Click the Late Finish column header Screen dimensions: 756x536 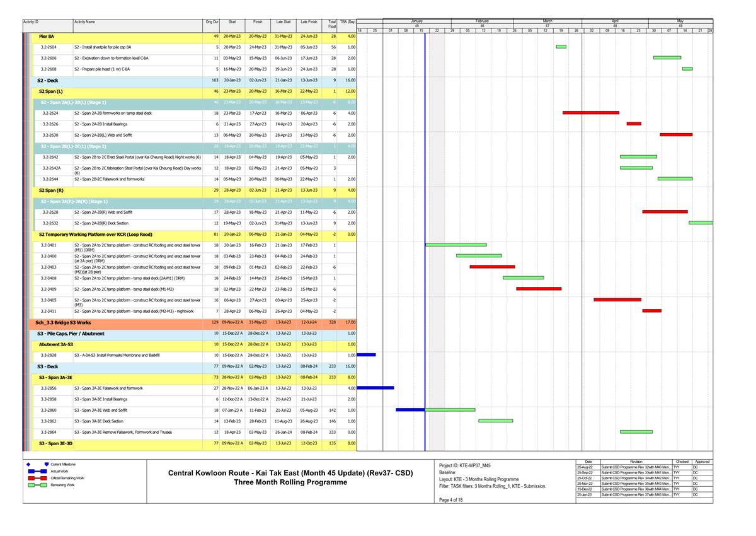pos(309,22)
